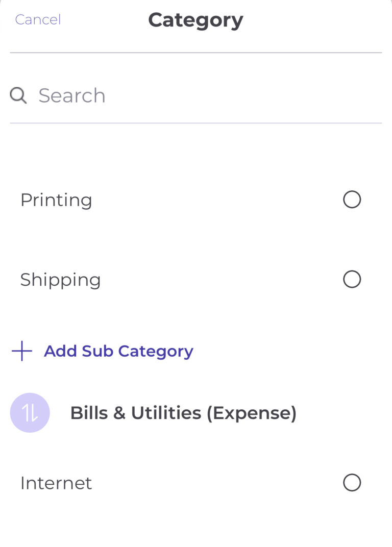The width and height of the screenshot is (392, 547).
Task: Tap the Internet sub category label
Action: coord(56,483)
